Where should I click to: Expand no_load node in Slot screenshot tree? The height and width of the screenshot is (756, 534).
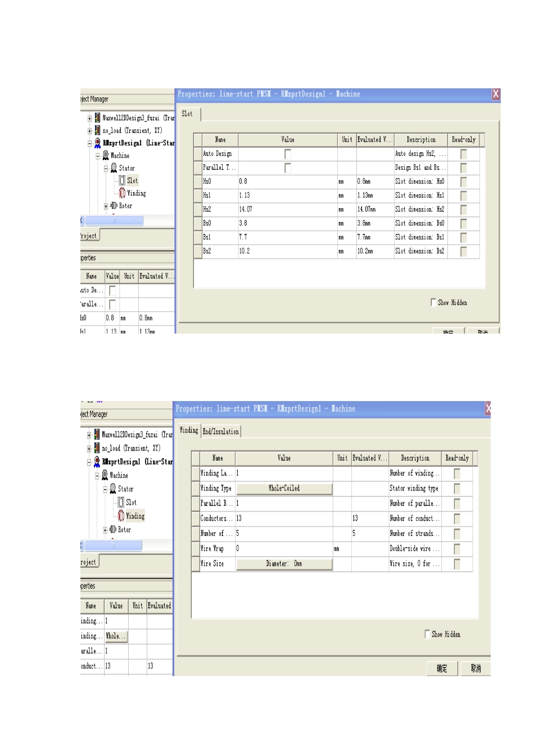click(x=89, y=130)
